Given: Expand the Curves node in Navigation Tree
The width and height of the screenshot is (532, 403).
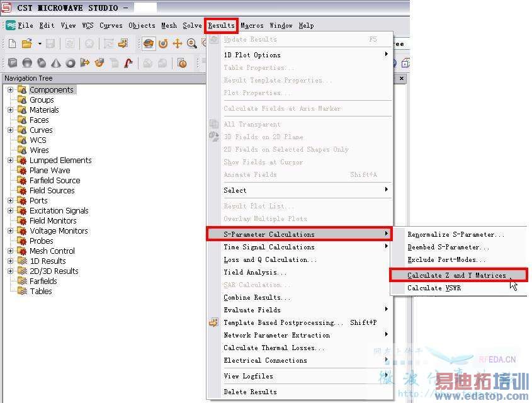Looking at the screenshot, I should [x=11, y=130].
